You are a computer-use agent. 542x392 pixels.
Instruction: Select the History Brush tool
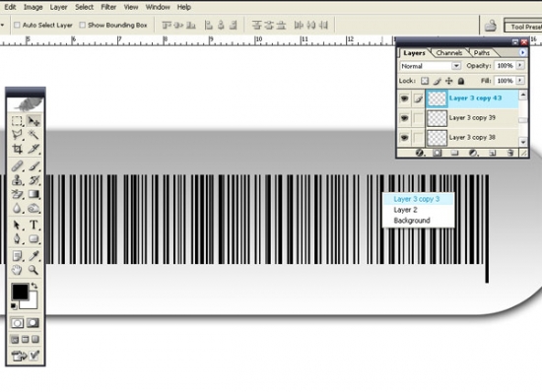click(x=34, y=180)
